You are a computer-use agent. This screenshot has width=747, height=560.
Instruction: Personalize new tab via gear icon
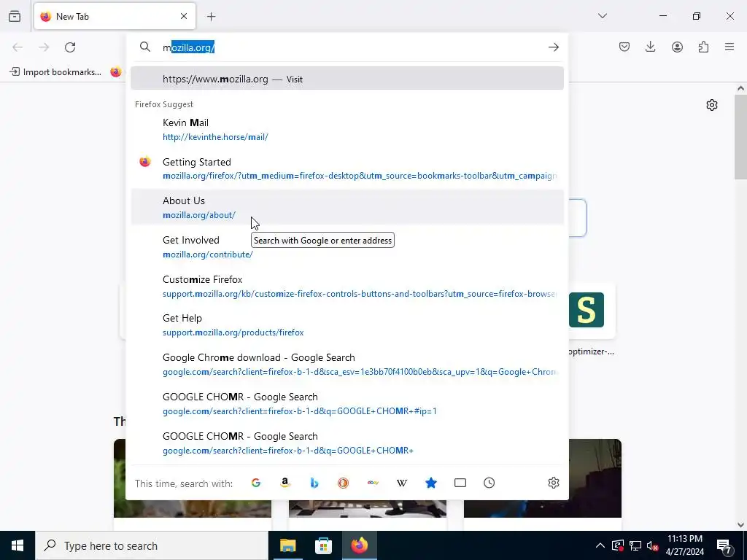[712, 105]
